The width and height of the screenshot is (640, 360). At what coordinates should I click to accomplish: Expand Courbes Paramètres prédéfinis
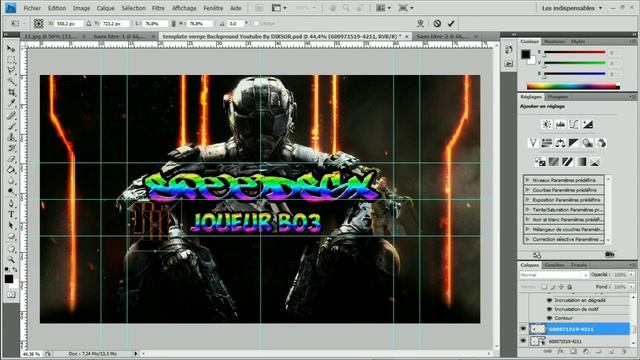click(x=528, y=190)
